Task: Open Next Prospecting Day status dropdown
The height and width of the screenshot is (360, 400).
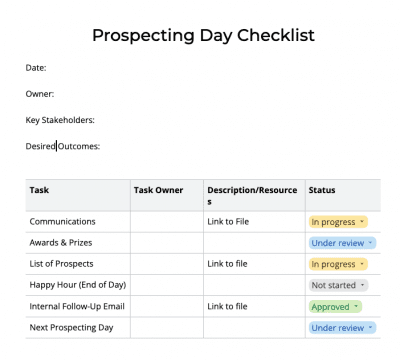Action: point(342,328)
